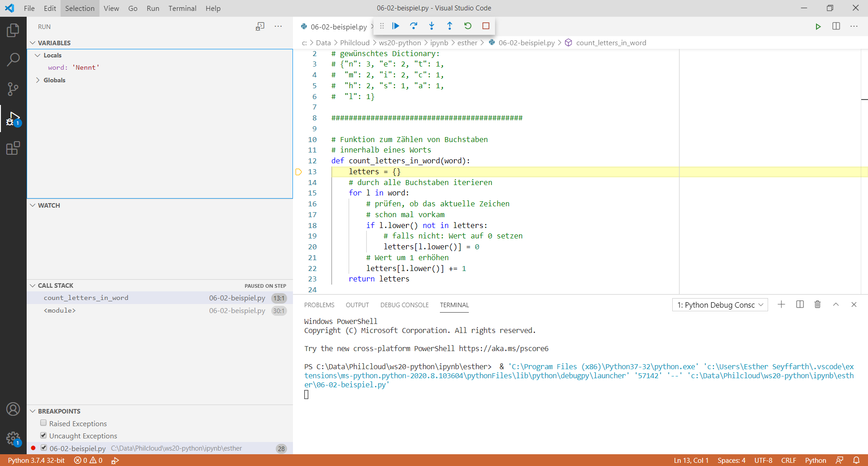Open the Run and Debug view
868x466 pixels.
click(13, 119)
